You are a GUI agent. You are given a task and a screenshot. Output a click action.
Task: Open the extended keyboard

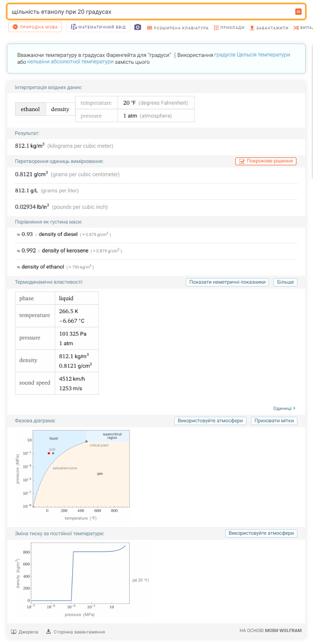(177, 28)
